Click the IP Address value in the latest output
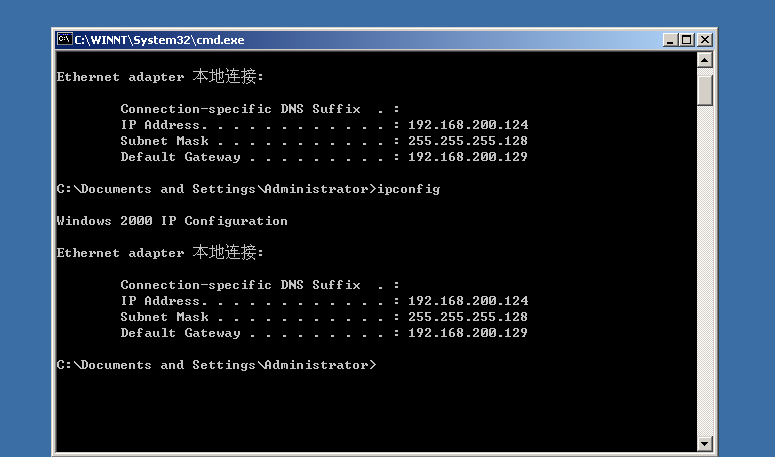Viewport: 775px width, 457px height. coord(468,301)
